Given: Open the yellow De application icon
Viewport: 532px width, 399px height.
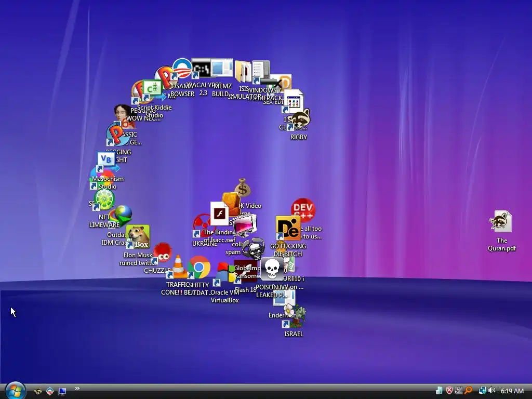Looking at the screenshot, I should point(288,228).
